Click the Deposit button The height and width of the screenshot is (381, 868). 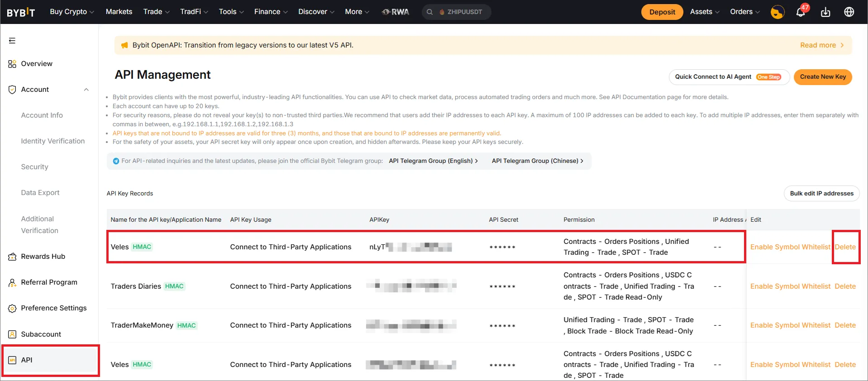(x=662, y=12)
